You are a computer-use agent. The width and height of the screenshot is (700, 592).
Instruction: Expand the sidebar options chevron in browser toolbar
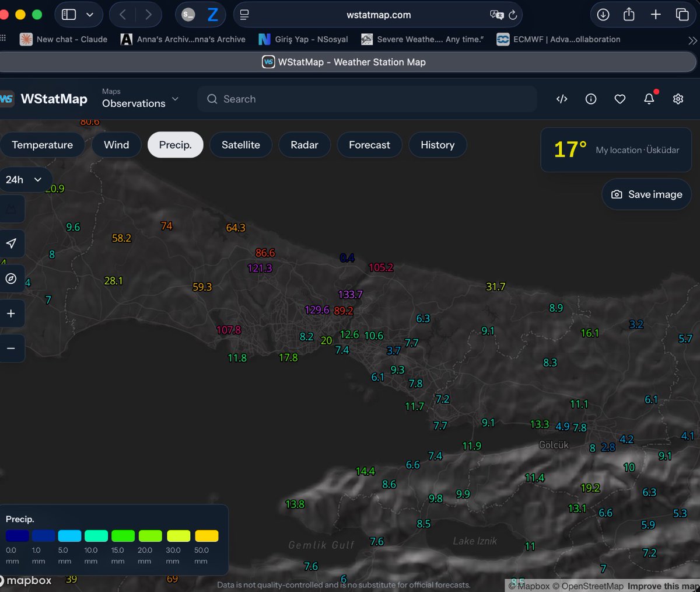point(90,15)
